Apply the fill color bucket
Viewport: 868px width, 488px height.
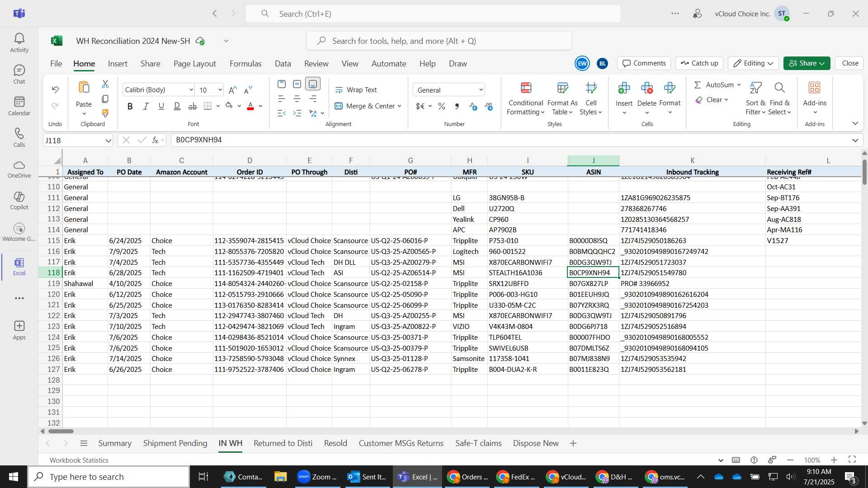[x=229, y=106]
